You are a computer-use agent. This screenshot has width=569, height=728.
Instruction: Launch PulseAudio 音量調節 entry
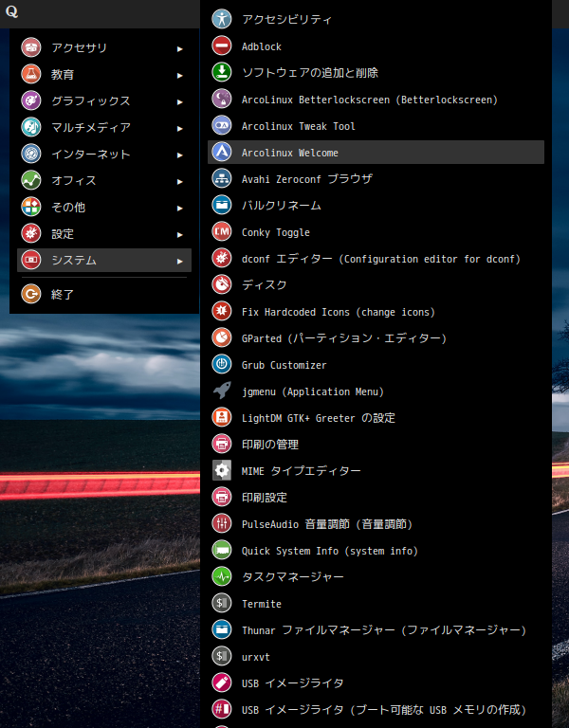pos(376,523)
